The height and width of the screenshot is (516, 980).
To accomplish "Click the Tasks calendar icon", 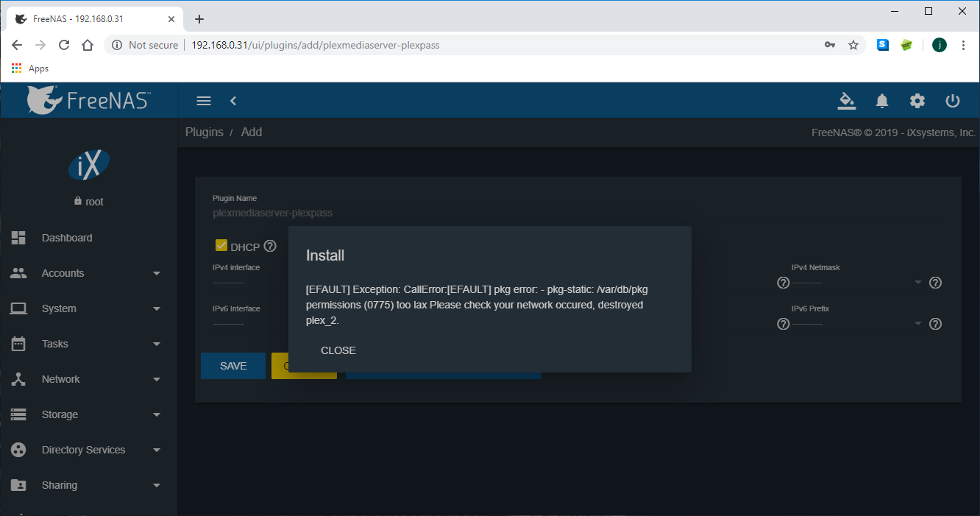I will (18, 344).
